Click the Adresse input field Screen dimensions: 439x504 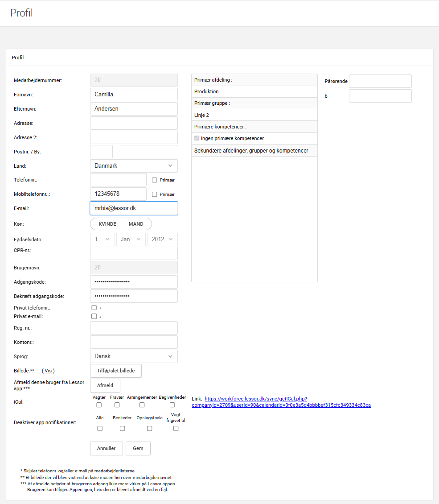tap(134, 123)
